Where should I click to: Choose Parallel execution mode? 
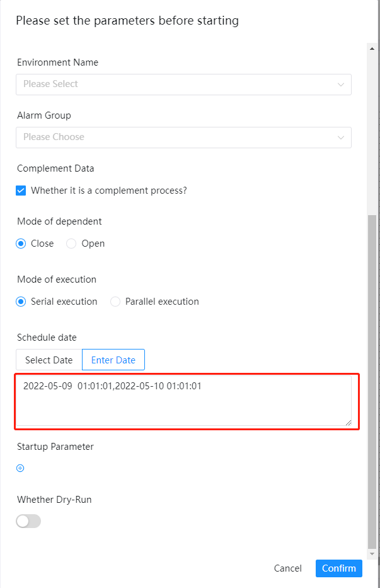pyautogui.click(x=115, y=302)
